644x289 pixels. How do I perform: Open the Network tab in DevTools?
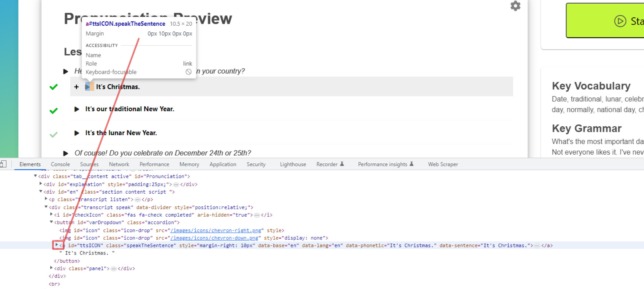[119, 165]
